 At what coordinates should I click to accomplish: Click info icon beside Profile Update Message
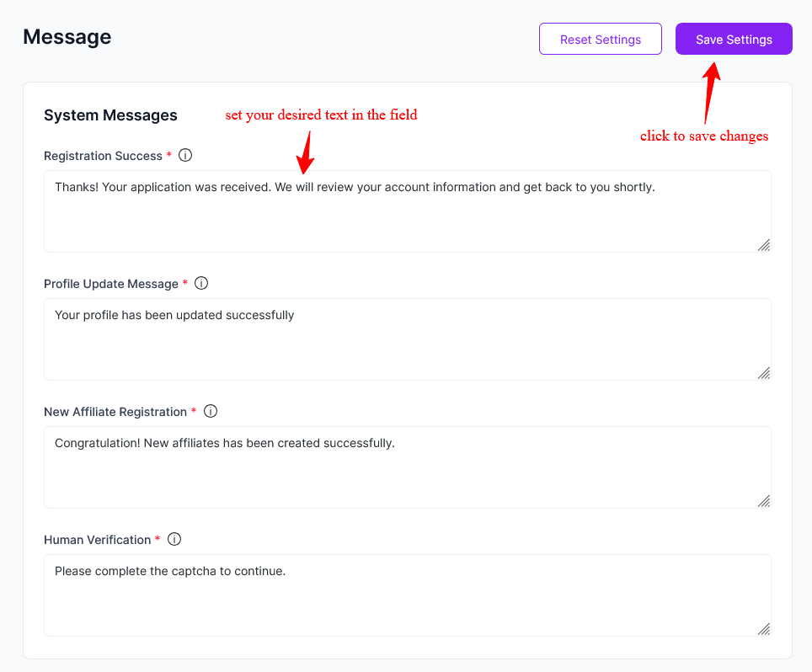click(x=201, y=284)
